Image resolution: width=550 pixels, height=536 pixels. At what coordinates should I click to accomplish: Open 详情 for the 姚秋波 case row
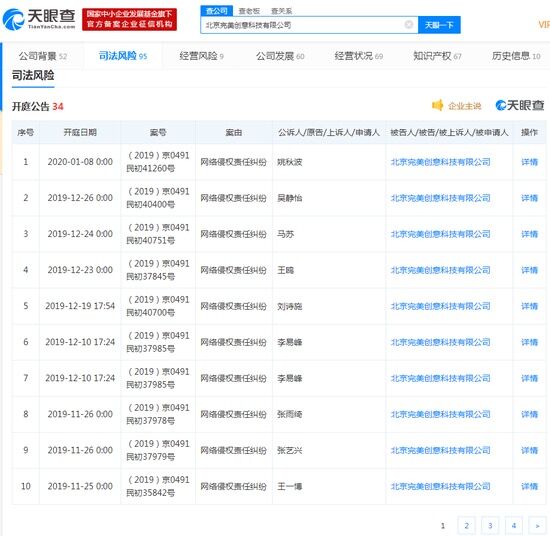[x=529, y=162]
